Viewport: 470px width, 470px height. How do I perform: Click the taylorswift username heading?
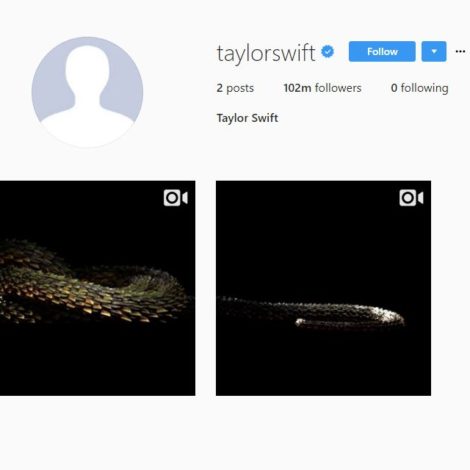pos(266,53)
